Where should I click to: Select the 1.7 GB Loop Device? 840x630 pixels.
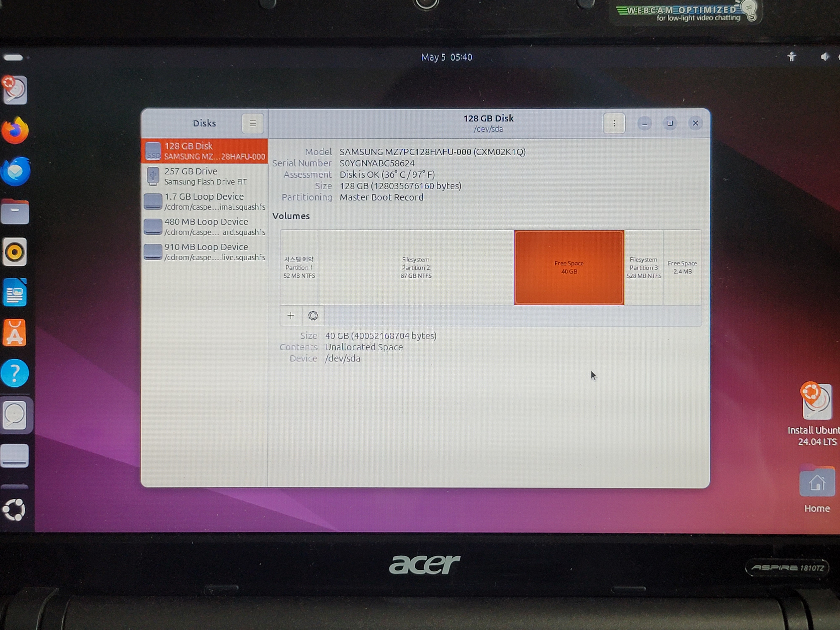pos(205,202)
